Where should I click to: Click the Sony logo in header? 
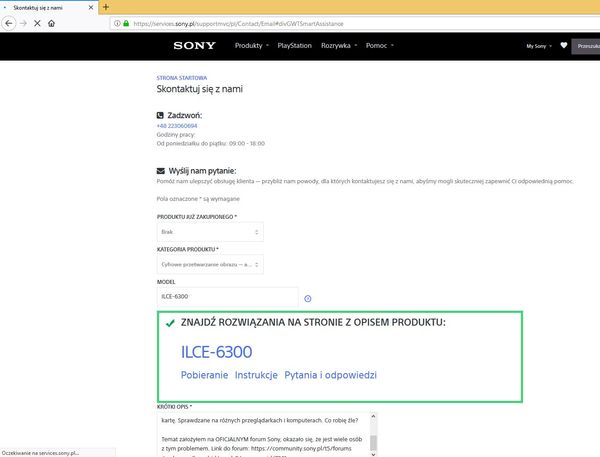point(194,46)
